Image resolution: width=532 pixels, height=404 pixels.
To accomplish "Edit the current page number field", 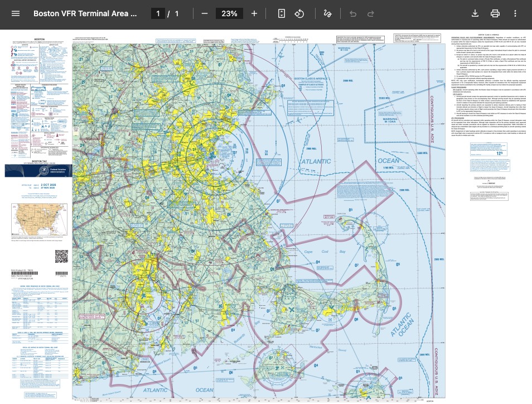I will pyautogui.click(x=158, y=13).
